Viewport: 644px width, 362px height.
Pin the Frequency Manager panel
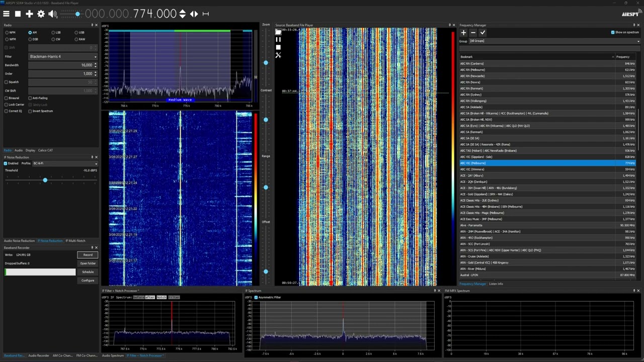point(634,25)
